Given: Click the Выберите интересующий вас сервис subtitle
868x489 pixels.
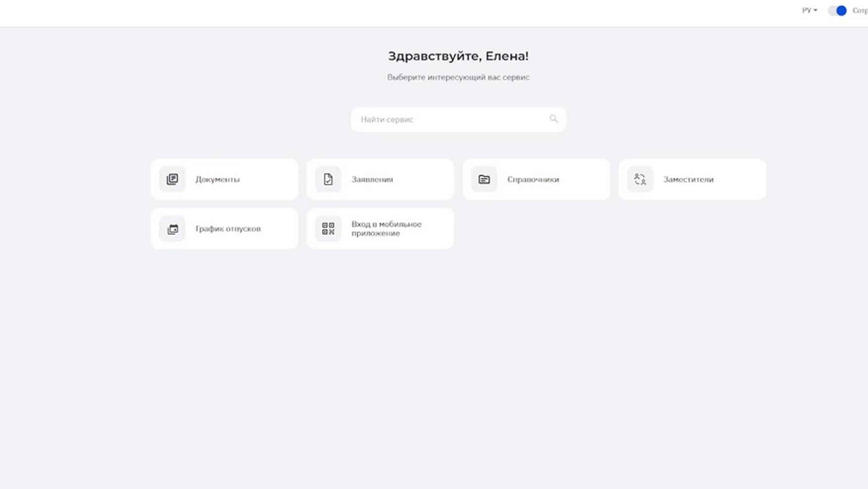Looking at the screenshot, I should 458,77.
